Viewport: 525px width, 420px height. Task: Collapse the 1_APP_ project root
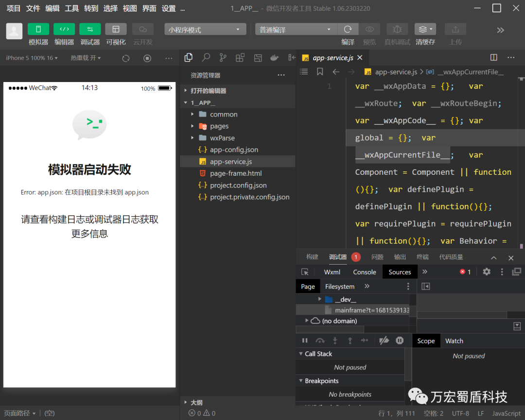(x=238, y=102)
